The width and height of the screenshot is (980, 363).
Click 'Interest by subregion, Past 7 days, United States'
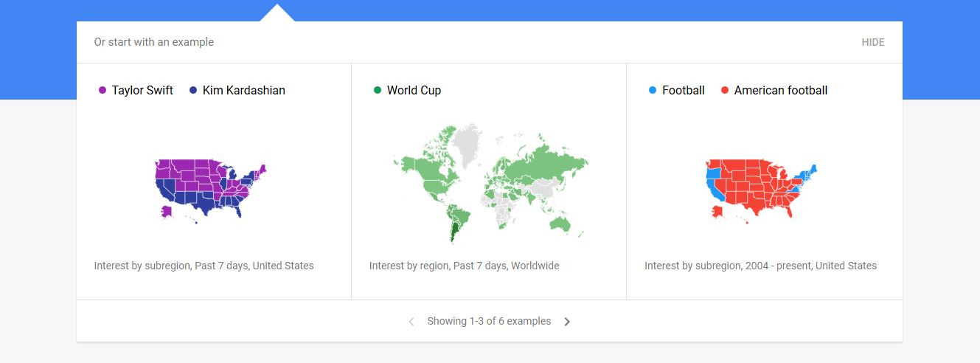point(204,266)
